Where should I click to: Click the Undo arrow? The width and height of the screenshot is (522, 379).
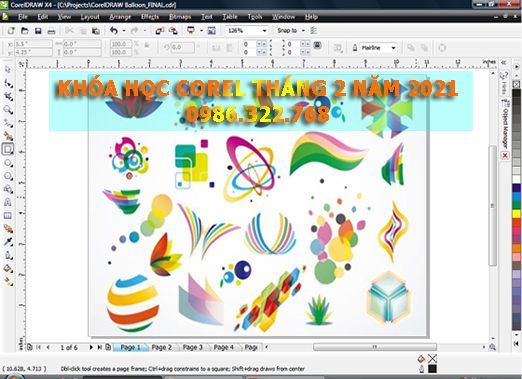[x=114, y=31]
